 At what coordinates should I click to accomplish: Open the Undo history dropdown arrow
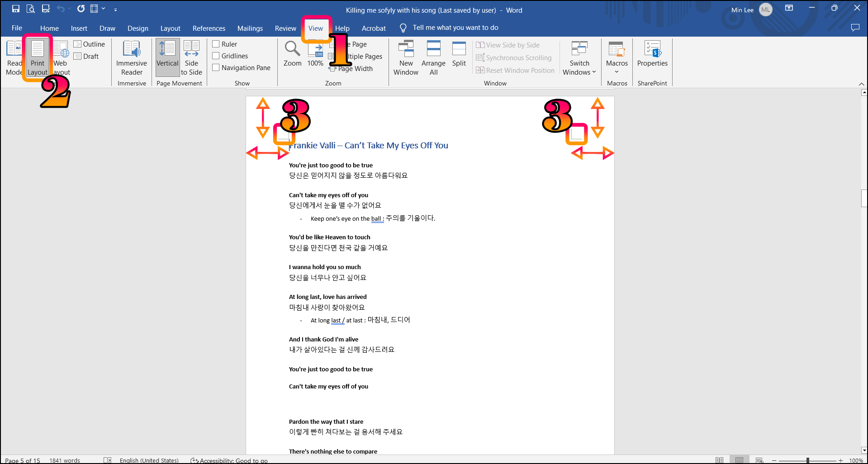tap(69, 9)
